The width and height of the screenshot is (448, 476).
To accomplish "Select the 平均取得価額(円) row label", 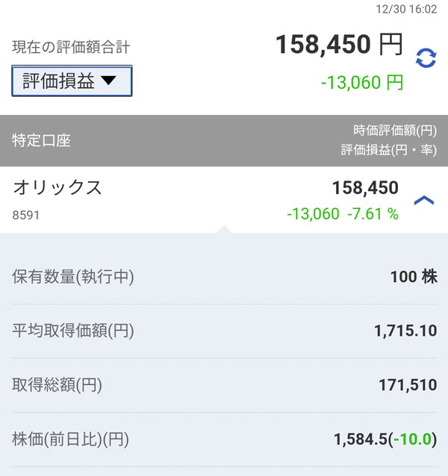I will pos(73,331).
